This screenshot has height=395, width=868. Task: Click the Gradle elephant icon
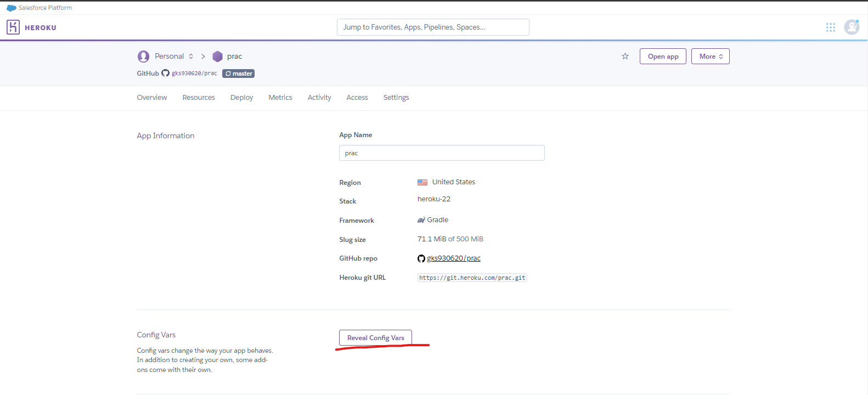421,220
